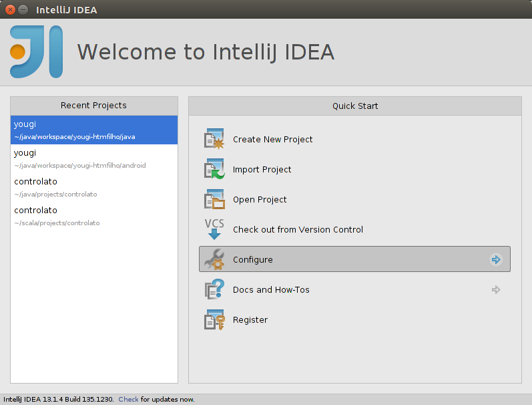The image size is (532, 405).
Task: Open Docs and How-Tos label
Action: pyautogui.click(x=271, y=290)
